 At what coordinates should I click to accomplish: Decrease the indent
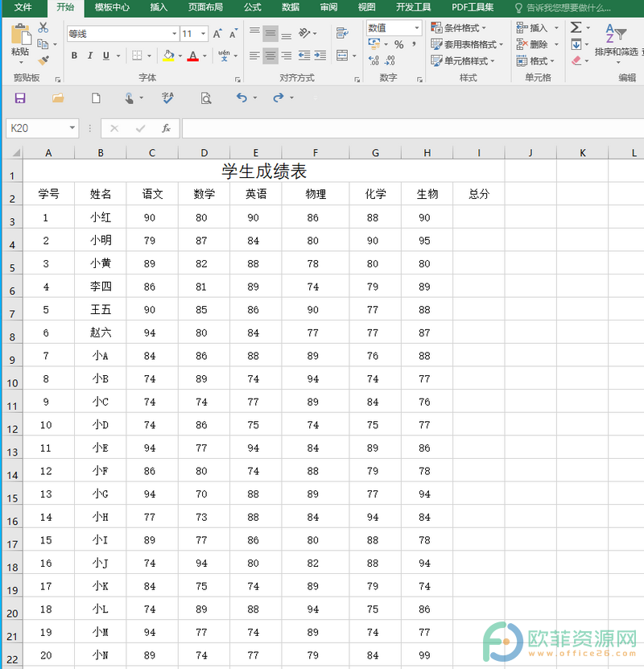304,56
